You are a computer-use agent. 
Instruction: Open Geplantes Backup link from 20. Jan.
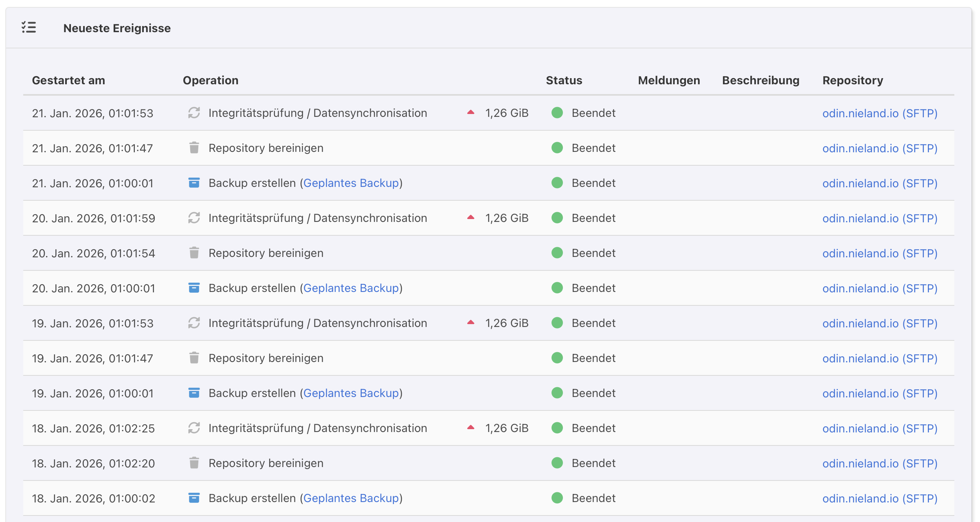coord(351,288)
